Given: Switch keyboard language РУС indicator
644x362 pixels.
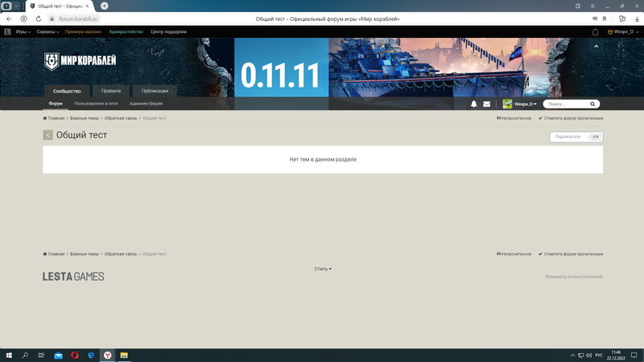Looking at the screenshot, I should click(599, 356).
